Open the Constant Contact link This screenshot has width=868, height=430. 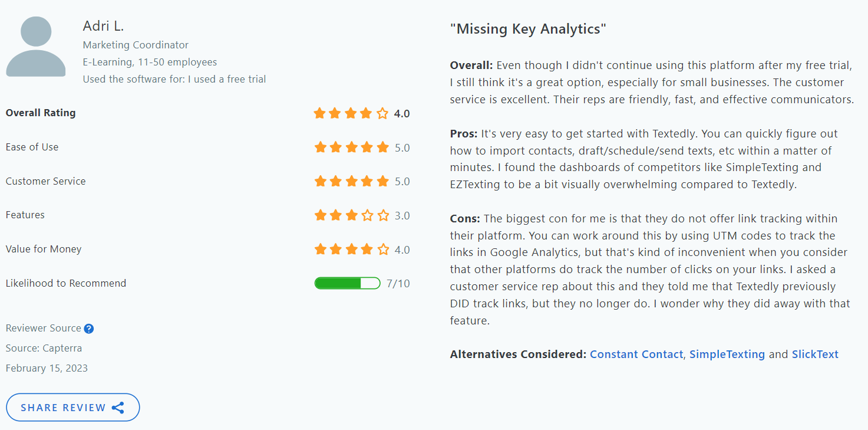point(636,354)
